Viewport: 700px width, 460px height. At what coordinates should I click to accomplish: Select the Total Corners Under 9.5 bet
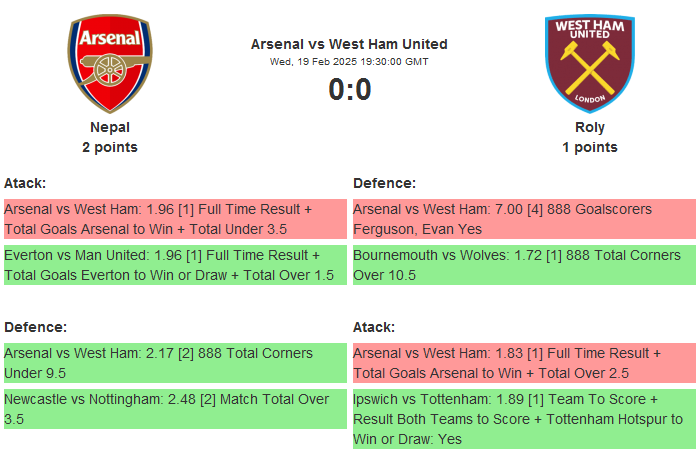174,363
